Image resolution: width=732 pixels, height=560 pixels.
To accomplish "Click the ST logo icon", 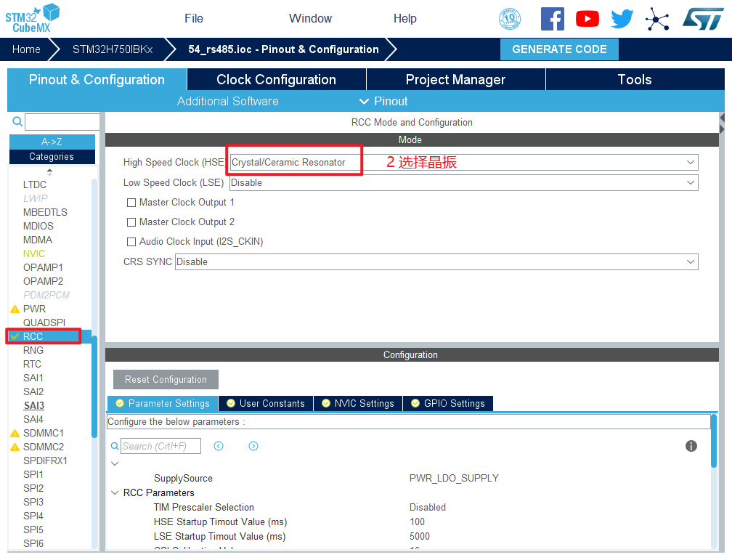I will [702, 19].
